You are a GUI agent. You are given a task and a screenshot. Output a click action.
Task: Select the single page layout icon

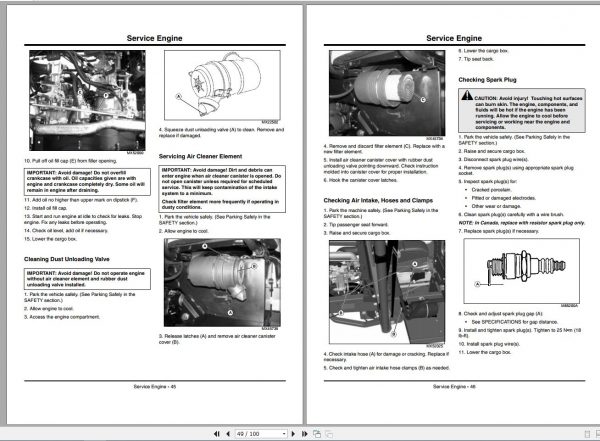[587, 434]
